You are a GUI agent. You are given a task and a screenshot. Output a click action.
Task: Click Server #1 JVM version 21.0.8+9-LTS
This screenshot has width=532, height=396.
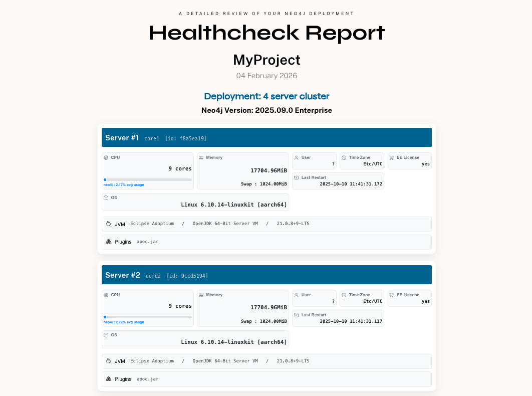293,224
